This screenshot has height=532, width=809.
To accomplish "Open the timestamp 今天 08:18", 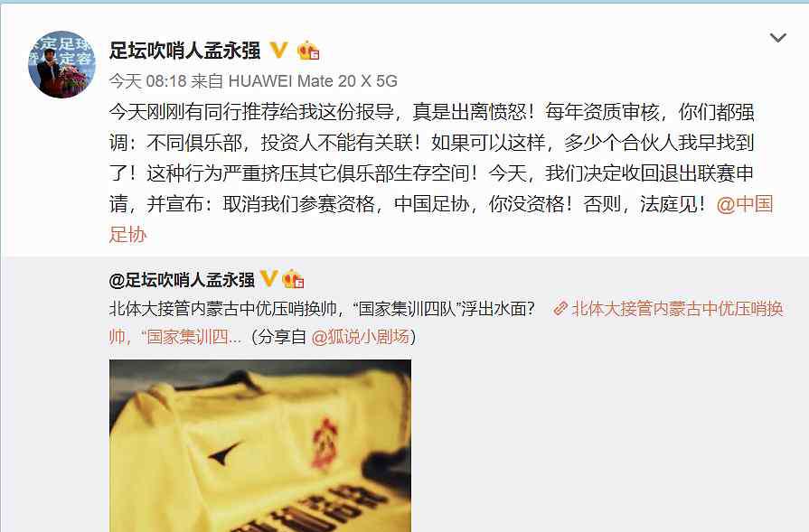I will tap(147, 81).
